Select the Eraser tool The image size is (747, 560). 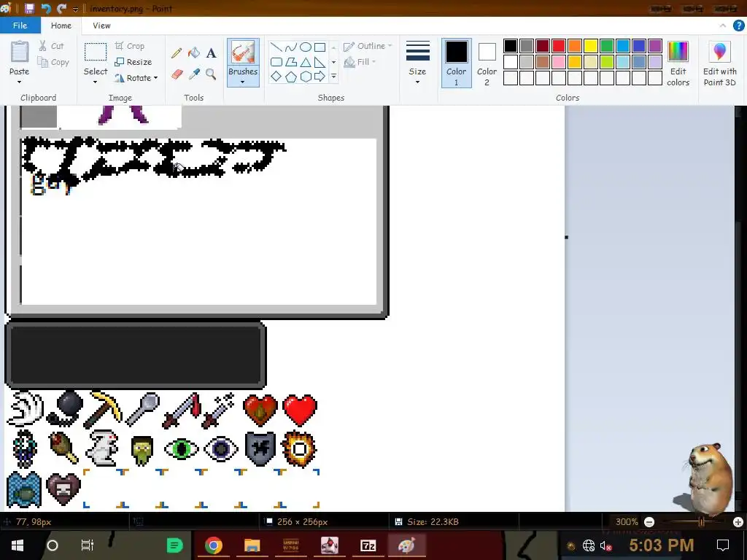point(177,74)
